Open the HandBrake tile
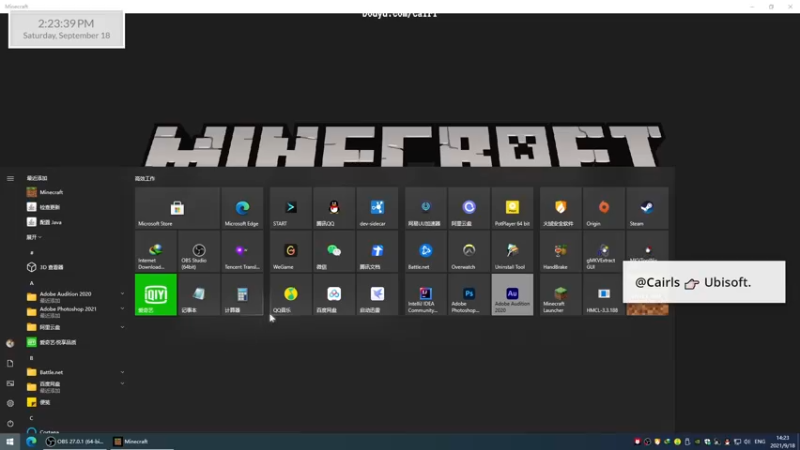This screenshot has width=800, height=450. coord(561,251)
